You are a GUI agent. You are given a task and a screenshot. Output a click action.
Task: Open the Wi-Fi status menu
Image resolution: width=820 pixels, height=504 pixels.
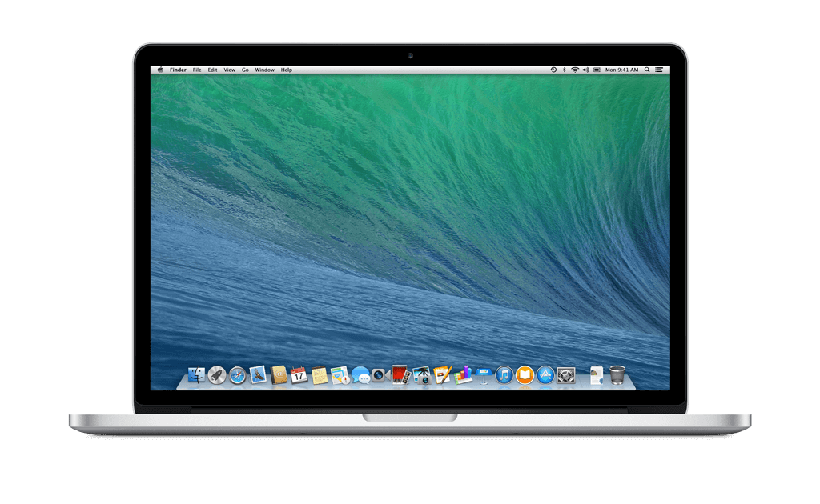(x=575, y=70)
